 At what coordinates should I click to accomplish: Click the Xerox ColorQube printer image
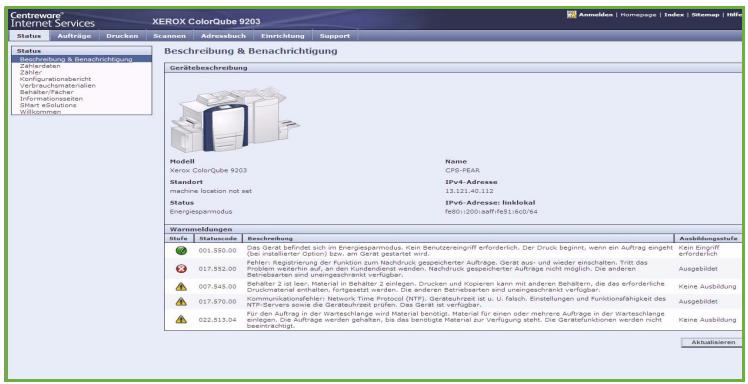click(x=235, y=120)
